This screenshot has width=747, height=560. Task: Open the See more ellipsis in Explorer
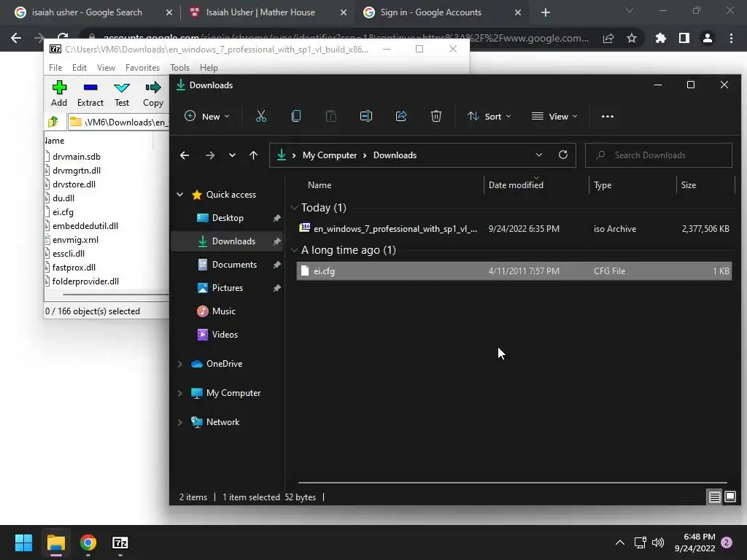point(608,116)
